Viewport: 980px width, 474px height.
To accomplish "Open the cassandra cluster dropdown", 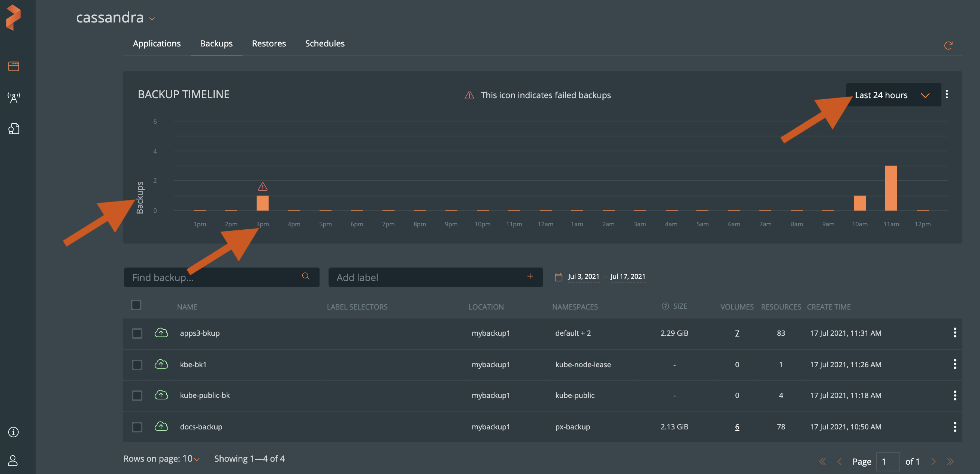I will [x=152, y=19].
